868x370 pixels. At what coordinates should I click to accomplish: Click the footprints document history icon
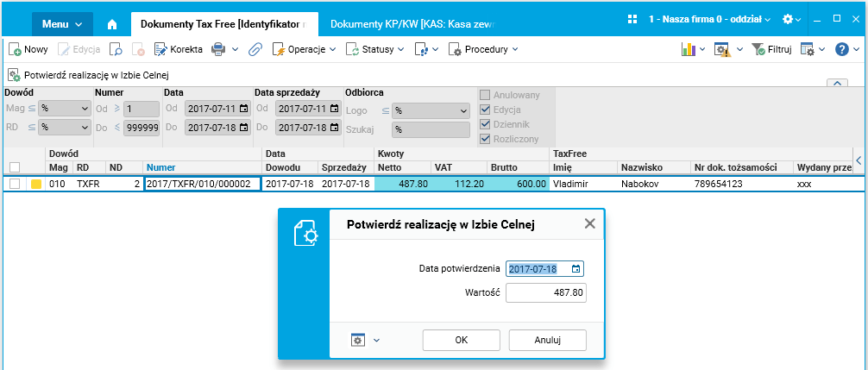point(421,49)
